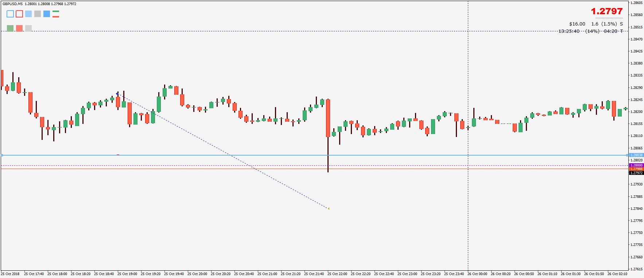
Task: Click the 25 Oct 22:00 time axis label
Action: [x=337, y=274]
